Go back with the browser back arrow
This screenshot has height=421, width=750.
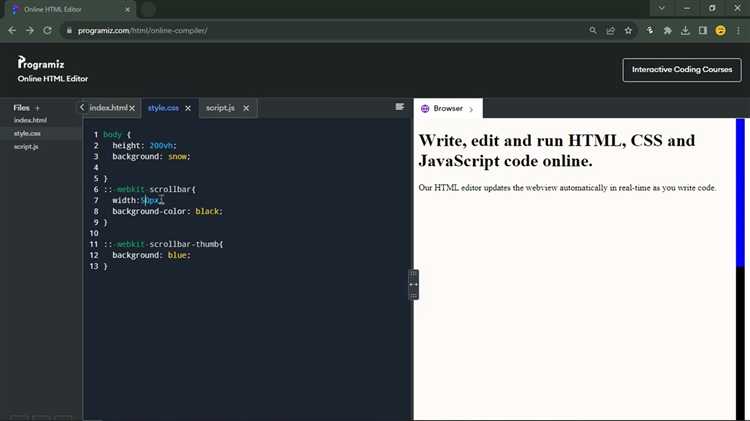(12, 31)
